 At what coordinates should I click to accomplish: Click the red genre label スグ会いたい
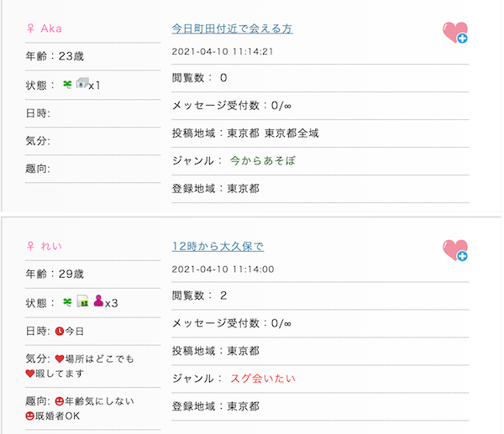click(x=263, y=379)
